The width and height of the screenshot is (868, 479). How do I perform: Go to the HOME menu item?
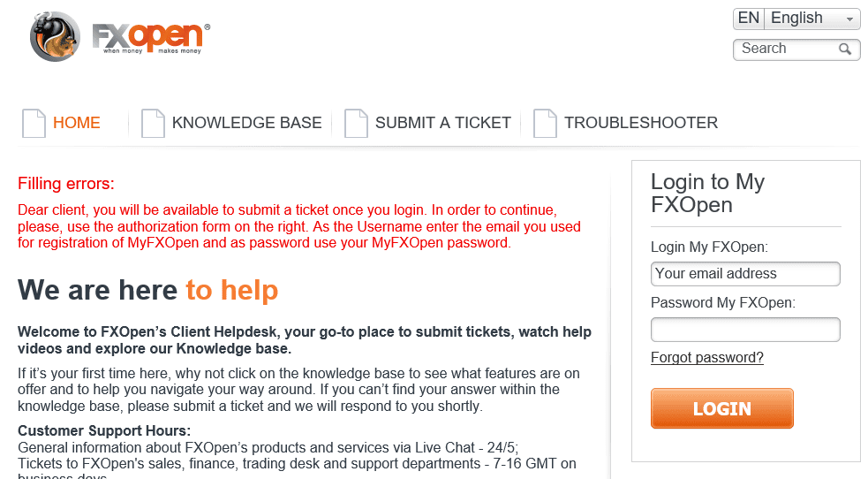coord(77,122)
